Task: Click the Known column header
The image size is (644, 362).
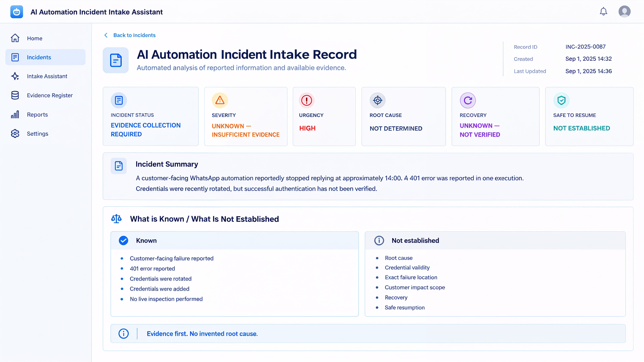Action: pyautogui.click(x=234, y=241)
